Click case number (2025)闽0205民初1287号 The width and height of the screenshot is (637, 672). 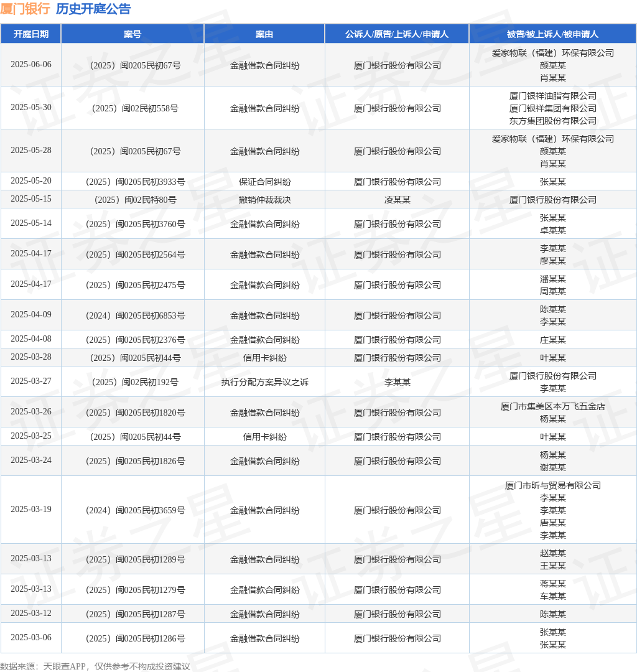136,614
